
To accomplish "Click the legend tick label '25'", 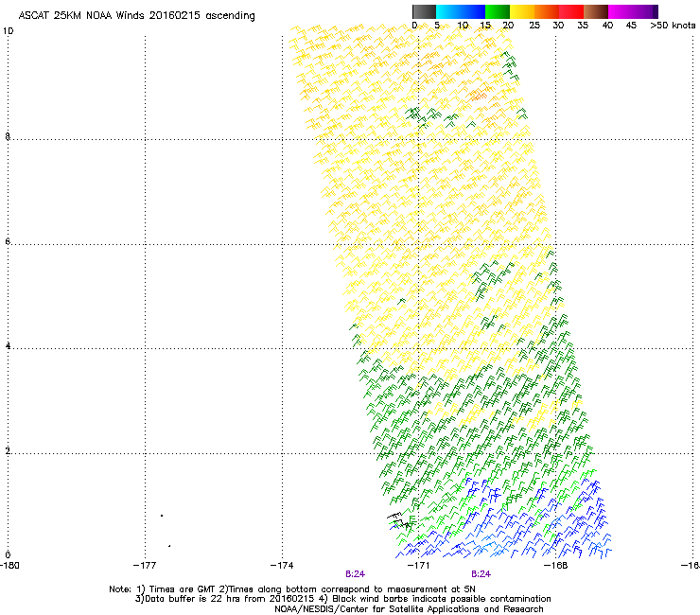I will coord(534,26).
